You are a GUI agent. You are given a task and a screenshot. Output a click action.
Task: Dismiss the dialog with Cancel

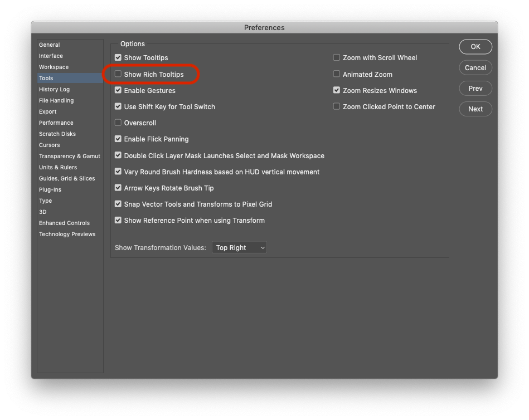click(x=475, y=67)
